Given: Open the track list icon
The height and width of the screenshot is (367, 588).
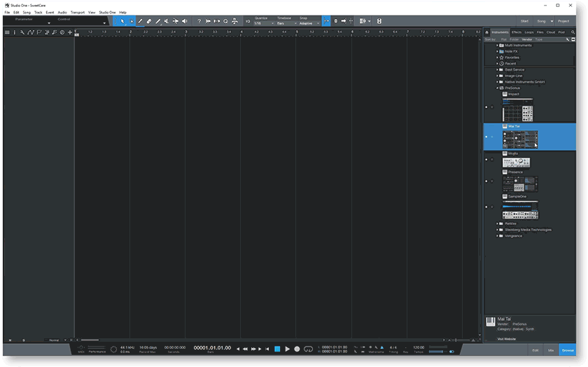Looking at the screenshot, I should click(x=7, y=33).
